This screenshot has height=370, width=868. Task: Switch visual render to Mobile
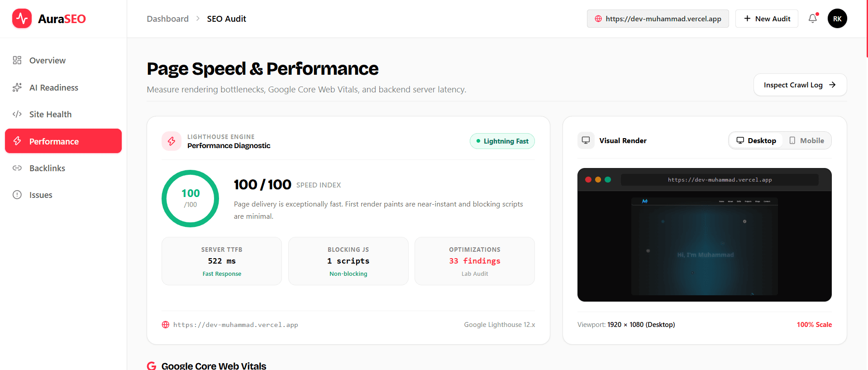[x=806, y=140]
